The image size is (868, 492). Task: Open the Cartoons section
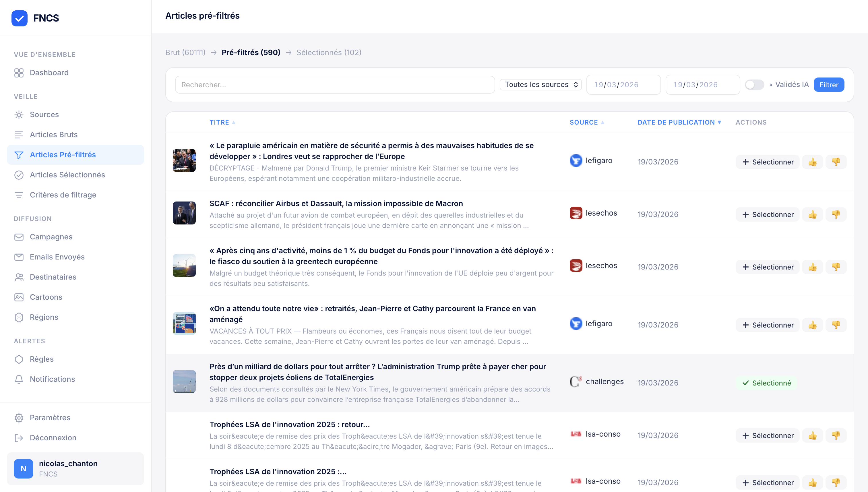pyautogui.click(x=46, y=297)
